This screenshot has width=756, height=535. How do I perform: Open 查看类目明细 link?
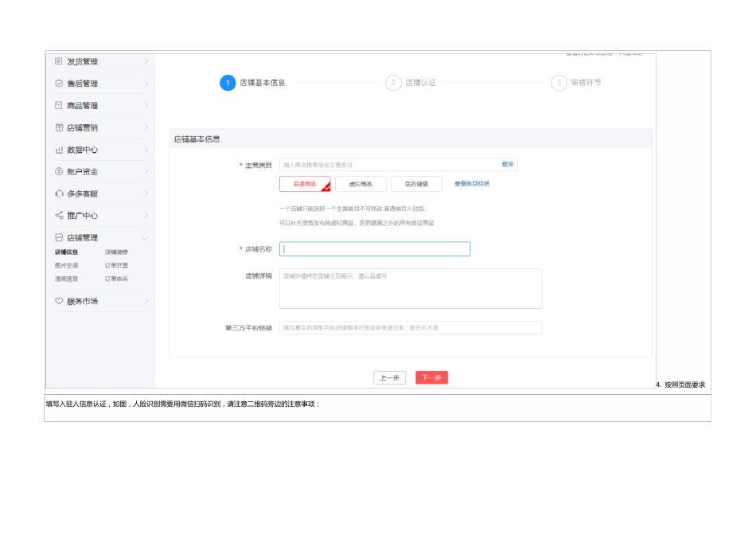[472, 184]
